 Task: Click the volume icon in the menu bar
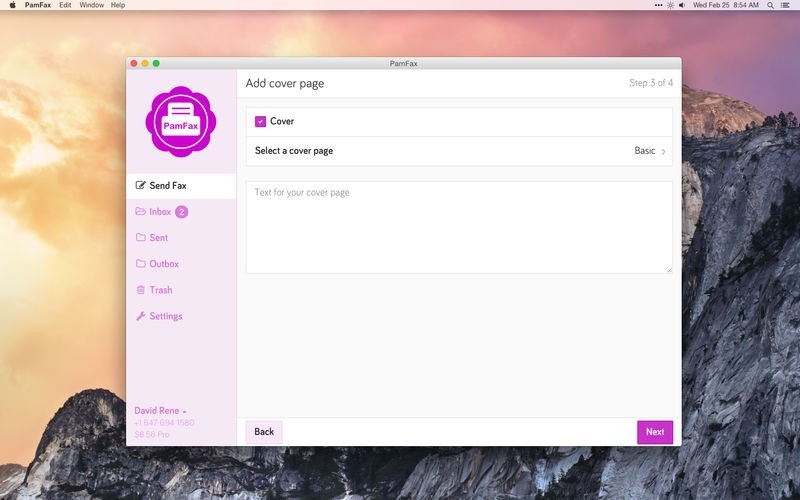(682, 5)
